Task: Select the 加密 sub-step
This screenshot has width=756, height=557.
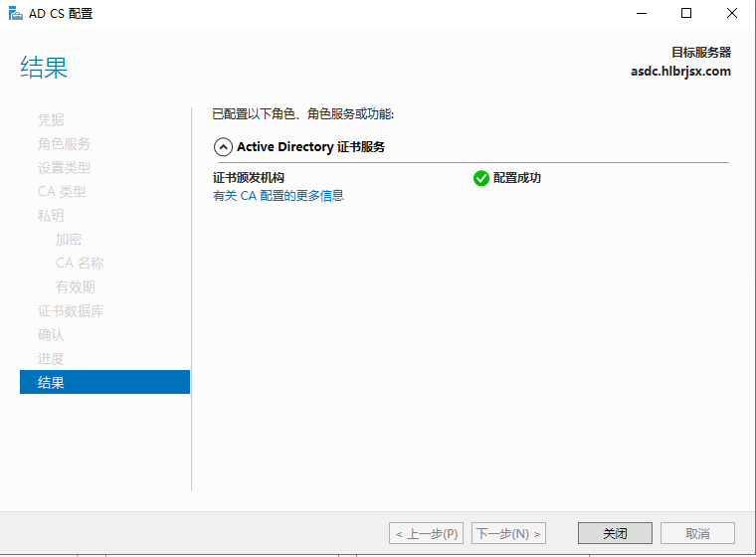Action: (x=69, y=239)
